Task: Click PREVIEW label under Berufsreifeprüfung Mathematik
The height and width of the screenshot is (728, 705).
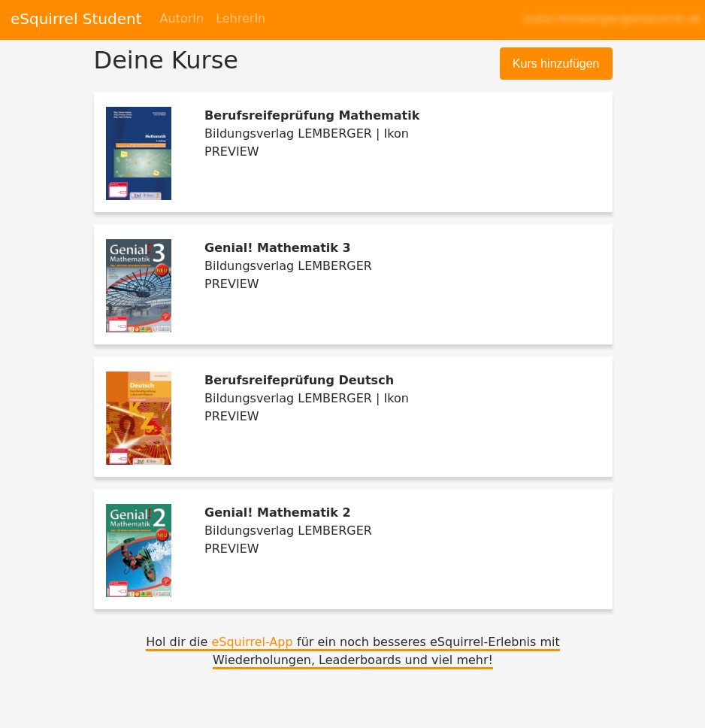Action: [x=231, y=152]
